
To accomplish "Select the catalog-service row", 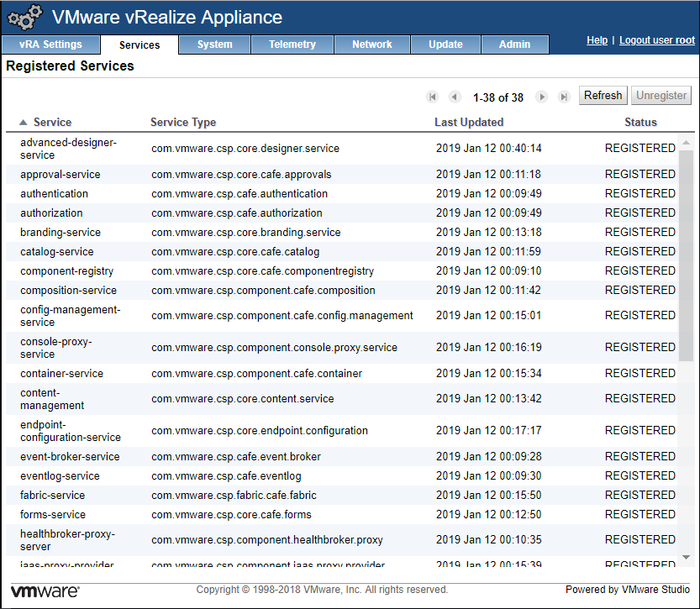I will coord(341,252).
